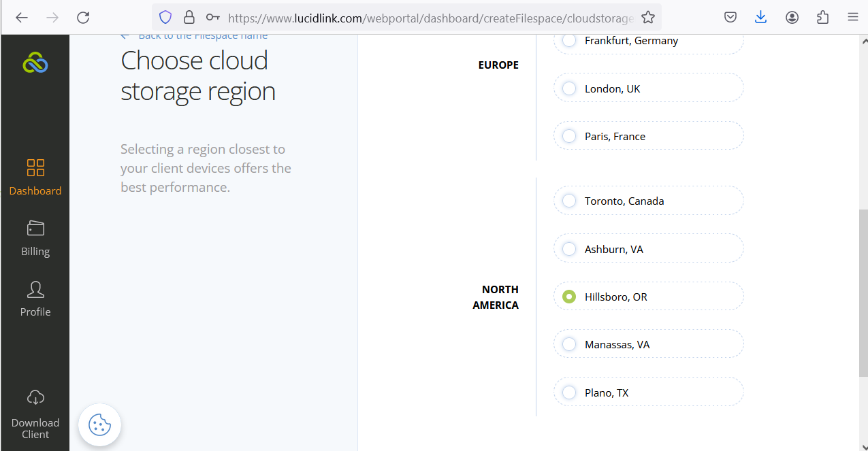The height and width of the screenshot is (451, 868).
Task: Open the Profile page icon
Action: 35,290
